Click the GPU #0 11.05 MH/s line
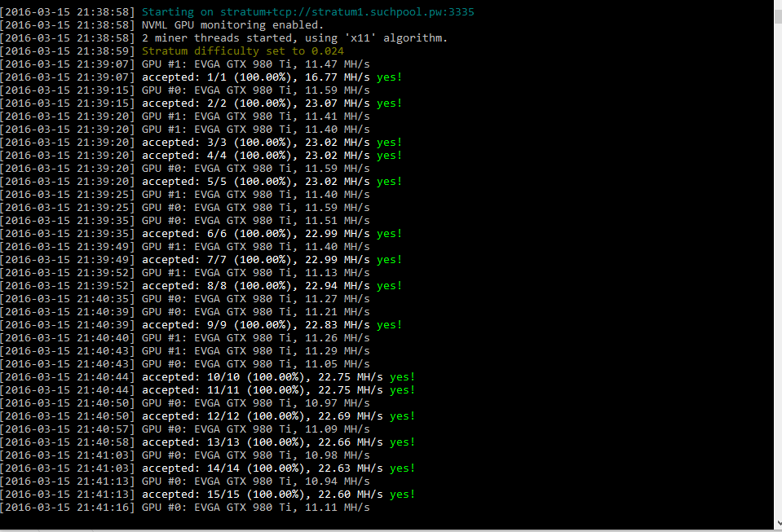 [185, 364]
